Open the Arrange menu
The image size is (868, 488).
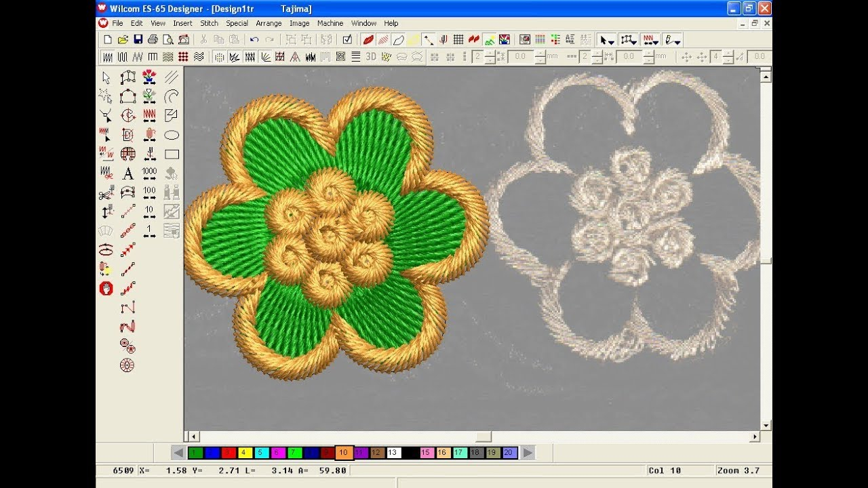point(269,23)
